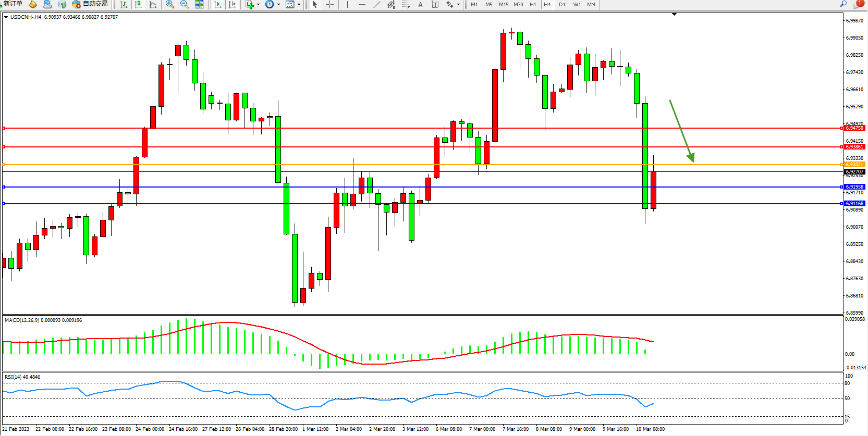The image size is (868, 436).
Task: Switch to the D1 timeframe
Action: click(x=562, y=5)
